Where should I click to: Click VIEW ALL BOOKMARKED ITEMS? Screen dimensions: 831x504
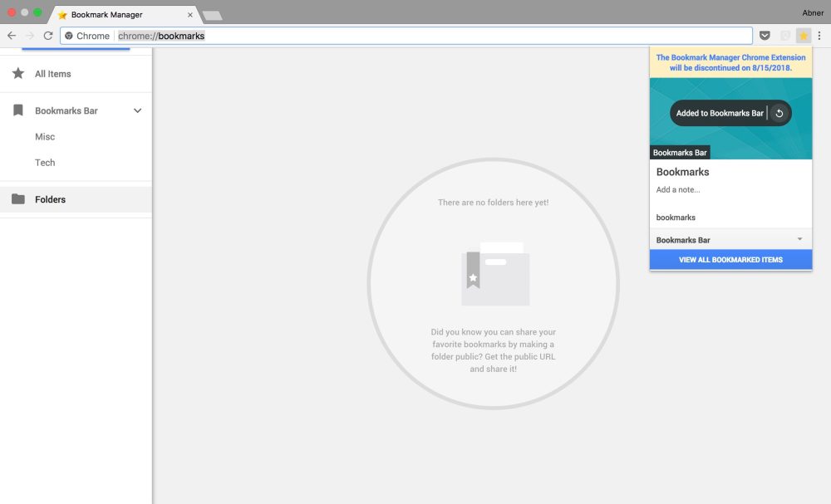click(x=730, y=259)
